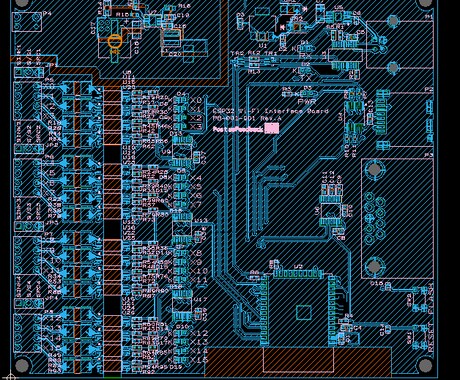Select the upper mounting hole of connector P3
460x380 pixels.
point(374,169)
